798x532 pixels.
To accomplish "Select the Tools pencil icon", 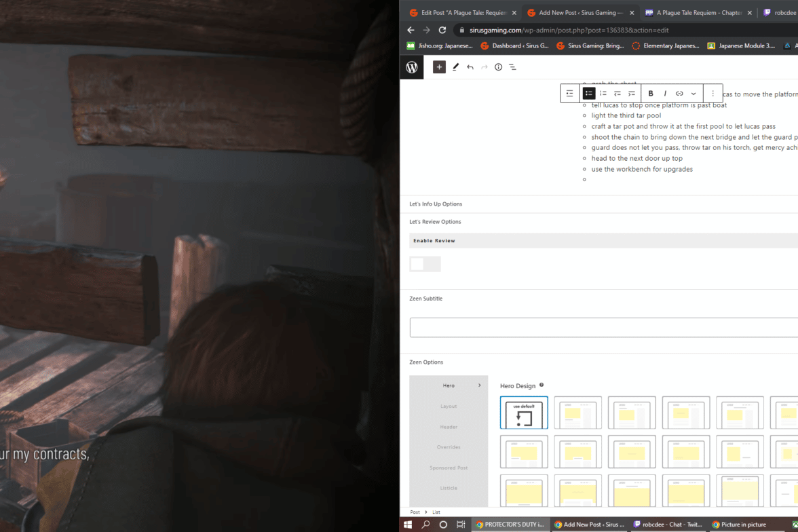I will click(455, 67).
